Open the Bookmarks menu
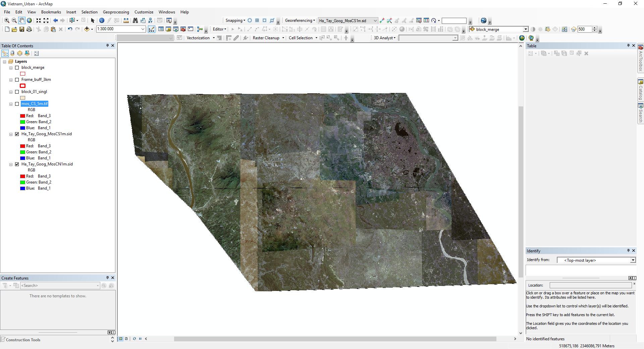The image size is (644, 349). click(51, 12)
